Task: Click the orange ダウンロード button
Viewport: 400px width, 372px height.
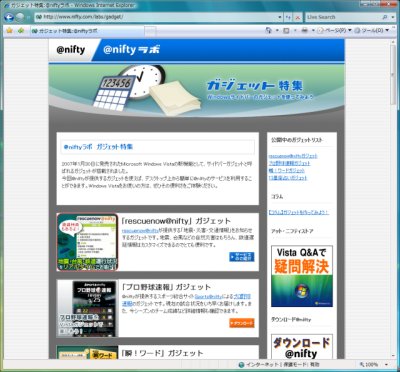Action: (x=242, y=323)
